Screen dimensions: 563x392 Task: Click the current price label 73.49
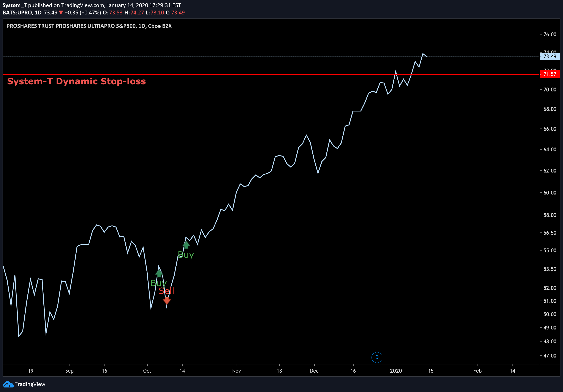tap(550, 56)
